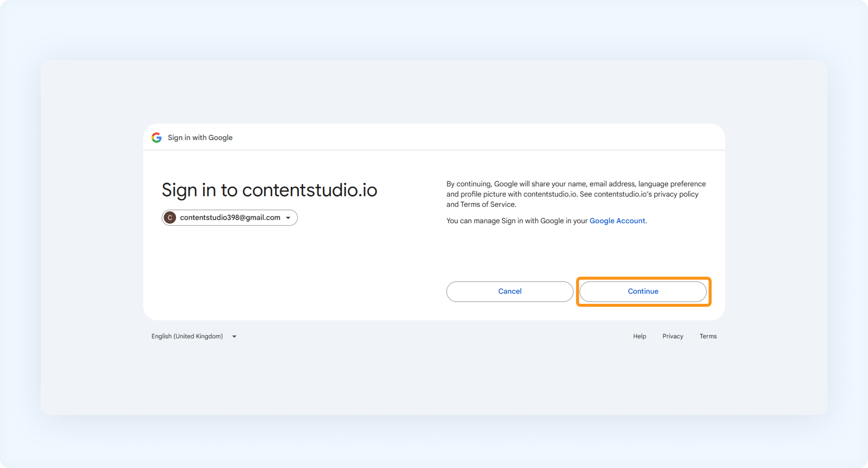The height and width of the screenshot is (468, 868).
Task: Click the "Sign in with Google" header label
Action: pos(200,137)
